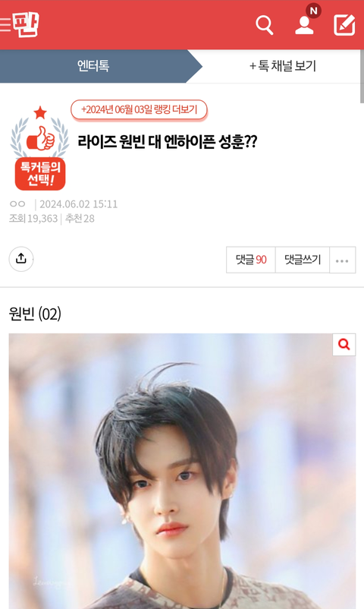This screenshot has height=609, width=364.
Task: Open the search magnifier icon
Action: pos(264,25)
